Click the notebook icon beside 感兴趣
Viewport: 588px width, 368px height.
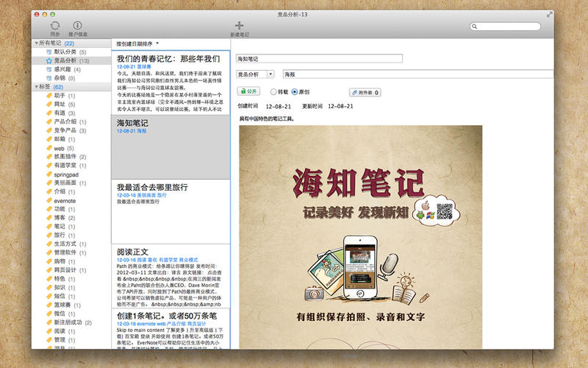(49, 69)
